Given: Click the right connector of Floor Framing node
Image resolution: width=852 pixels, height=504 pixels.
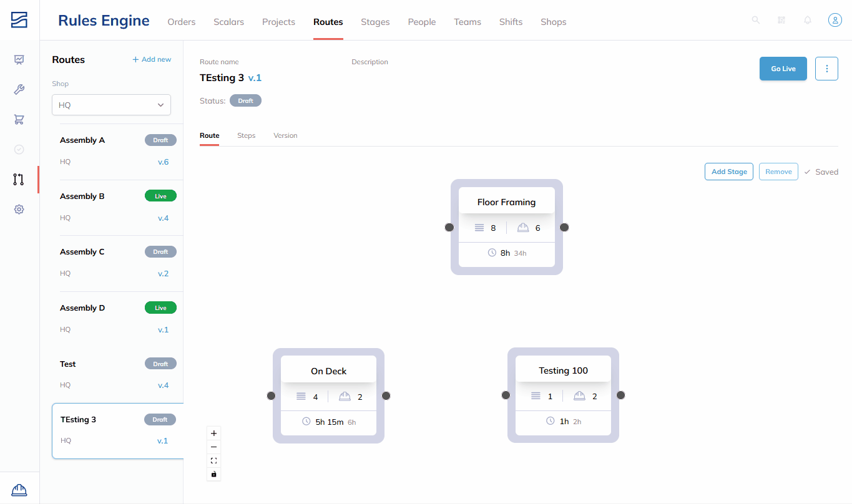Looking at the screenshot, I should pos(564,227).
